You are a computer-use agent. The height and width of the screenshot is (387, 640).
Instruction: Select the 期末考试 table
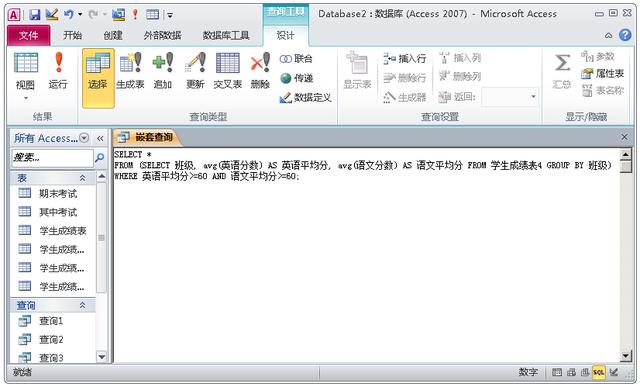point(52,193)
